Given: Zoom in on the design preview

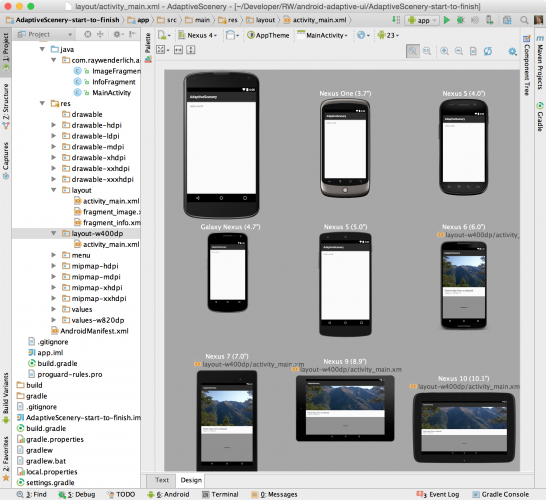Looking at the screenshot, I should click(444, 51).
